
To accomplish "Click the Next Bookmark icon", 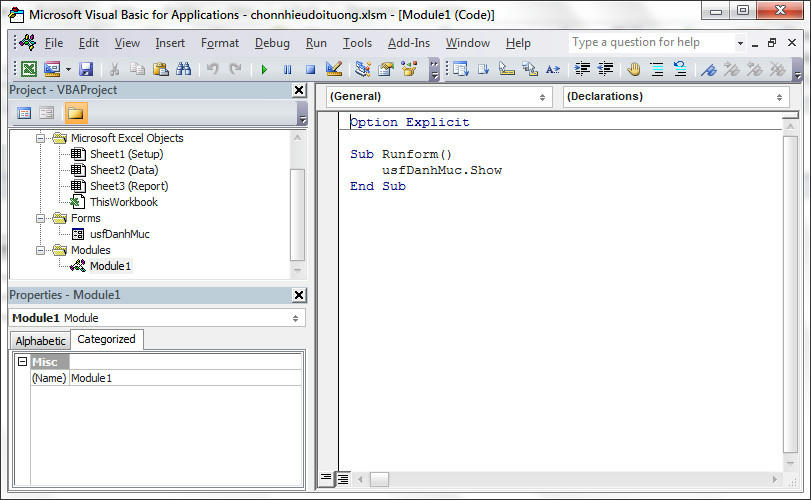I will (x=731, y=69).
